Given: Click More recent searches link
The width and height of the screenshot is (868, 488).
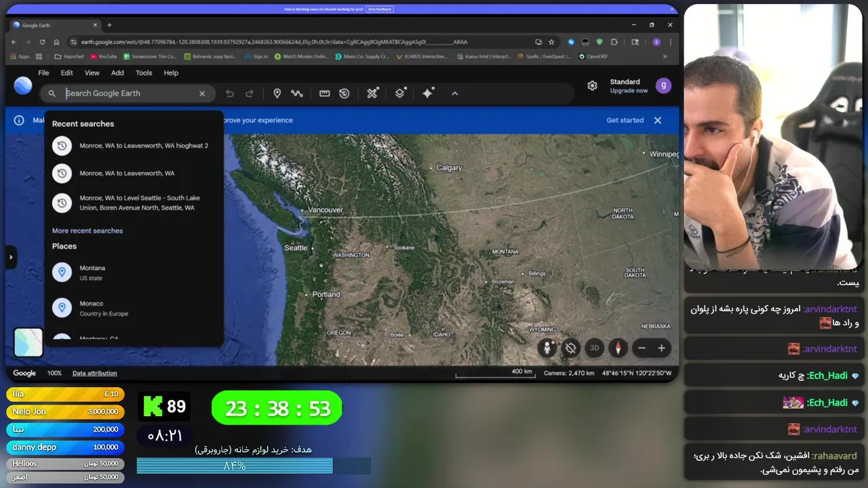Looking at the screenshot, I should click(x=87, y=231).
